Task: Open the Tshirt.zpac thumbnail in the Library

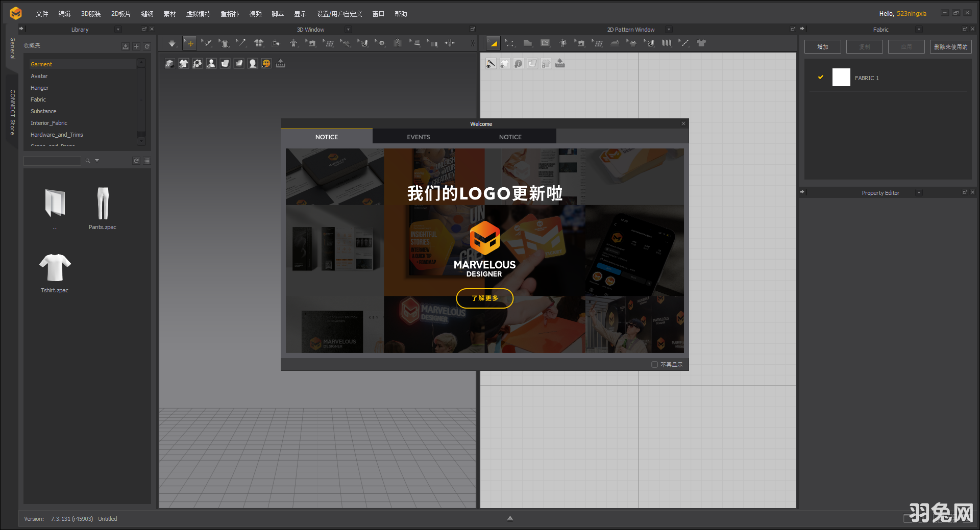Action: coord(55,266)
